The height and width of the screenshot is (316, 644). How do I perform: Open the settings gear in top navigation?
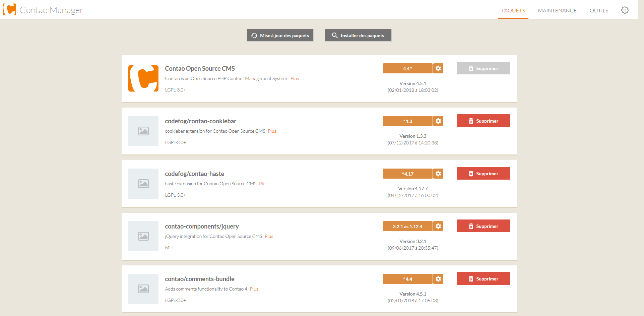[625, 10]
